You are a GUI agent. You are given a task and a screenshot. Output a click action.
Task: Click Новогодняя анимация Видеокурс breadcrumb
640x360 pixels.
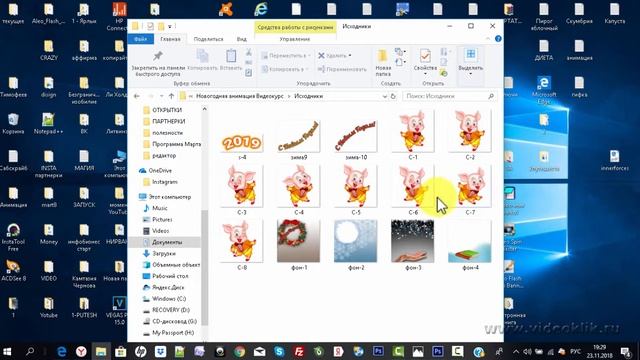(240, 96)
